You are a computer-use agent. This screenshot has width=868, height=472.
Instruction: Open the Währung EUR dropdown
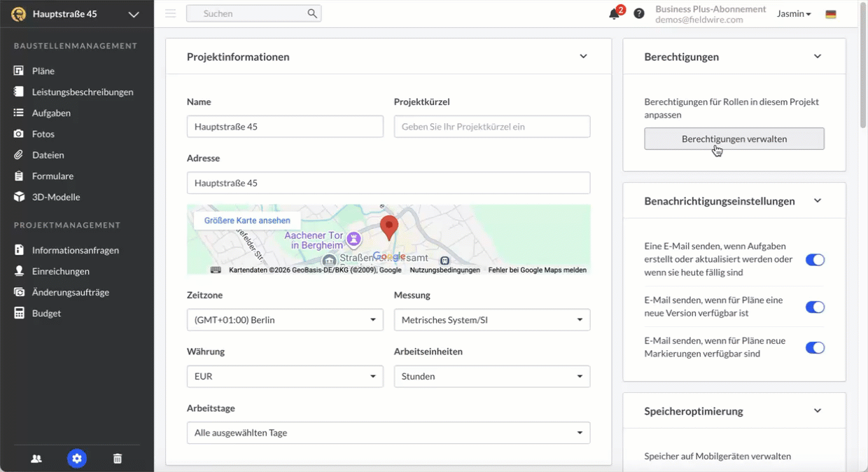point(285,376)
